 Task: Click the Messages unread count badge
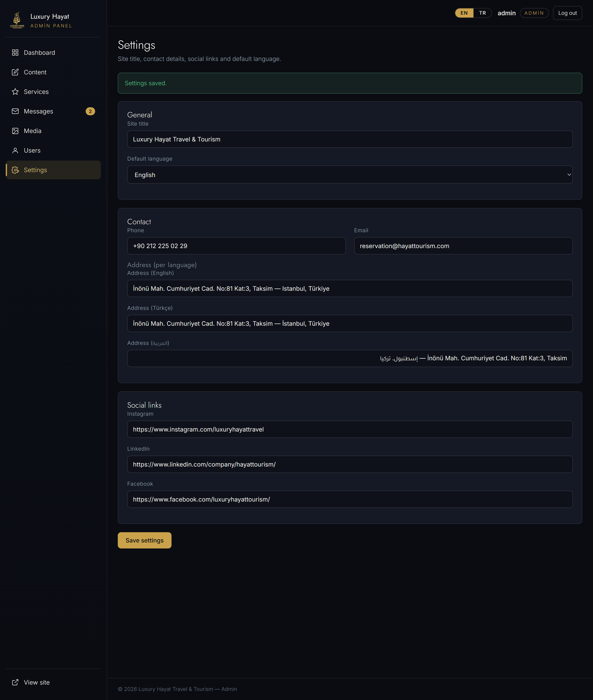pyautogui.click(x=90, y=111)
